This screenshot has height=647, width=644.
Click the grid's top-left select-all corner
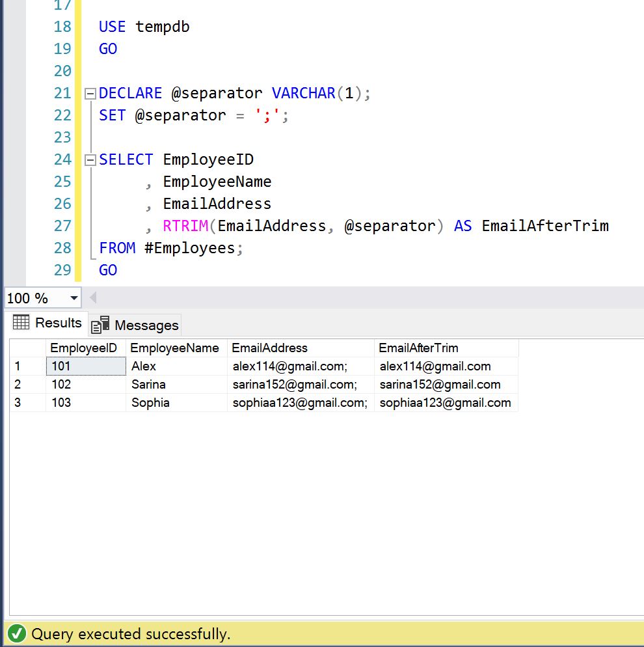27,348
